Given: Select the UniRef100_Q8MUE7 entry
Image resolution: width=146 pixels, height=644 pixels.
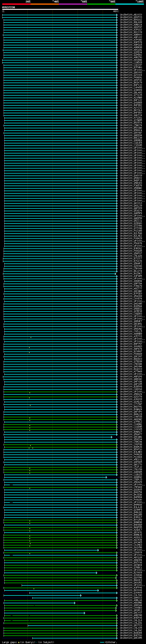Looking at the screenshot, I should pyautogui.click(x=131, y=321).
